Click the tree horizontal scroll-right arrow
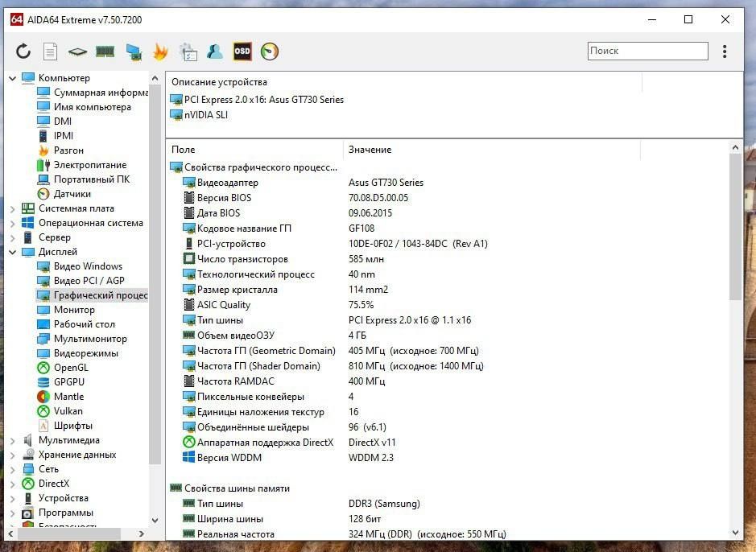756x552 pixels. click(141, 533)
